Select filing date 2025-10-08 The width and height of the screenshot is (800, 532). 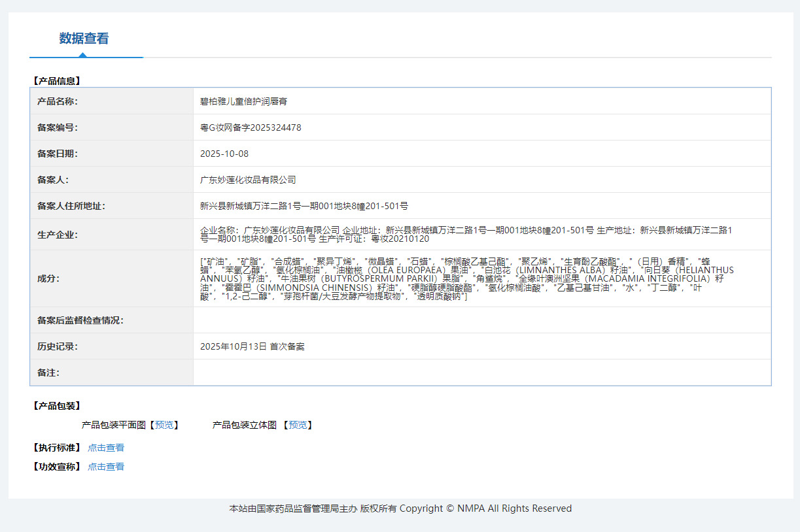(224, 154)
